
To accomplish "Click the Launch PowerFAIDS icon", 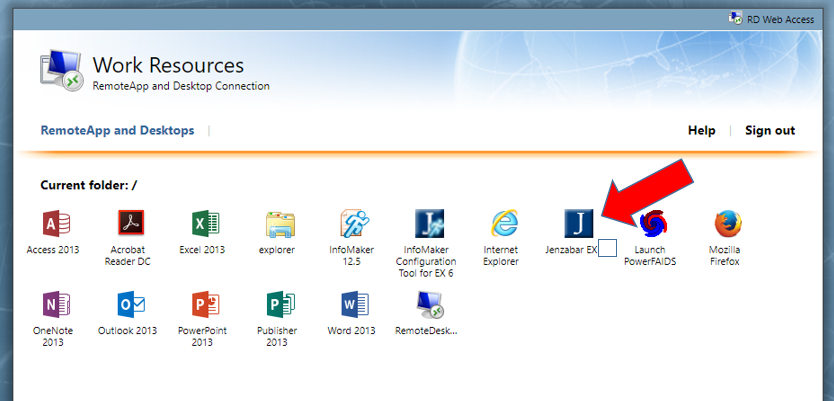I will click(654, 223).
